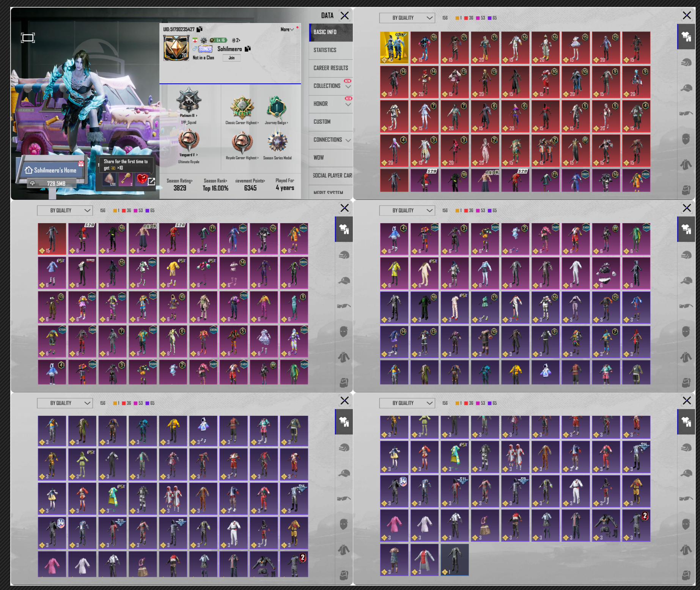The width and height of the screenshot is (700, 590).
Task: Select the backpack category icon in upper-right inventory
Action: click(686, 189)
